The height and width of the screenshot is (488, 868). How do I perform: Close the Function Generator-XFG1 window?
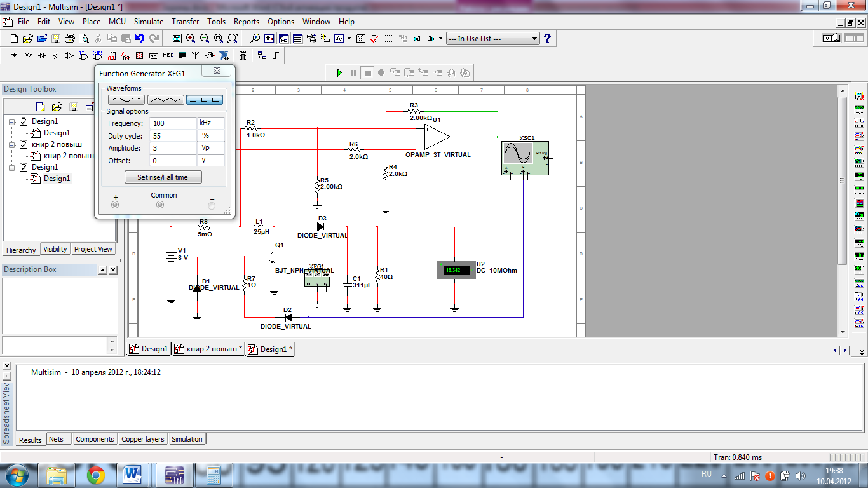coord(217,71)
